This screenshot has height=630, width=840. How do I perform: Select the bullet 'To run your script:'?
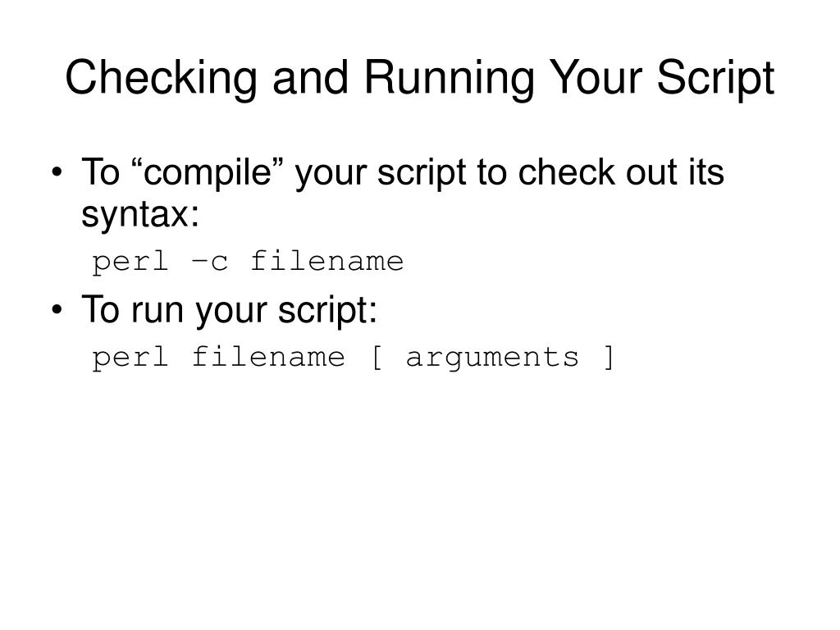click(230, 309)
